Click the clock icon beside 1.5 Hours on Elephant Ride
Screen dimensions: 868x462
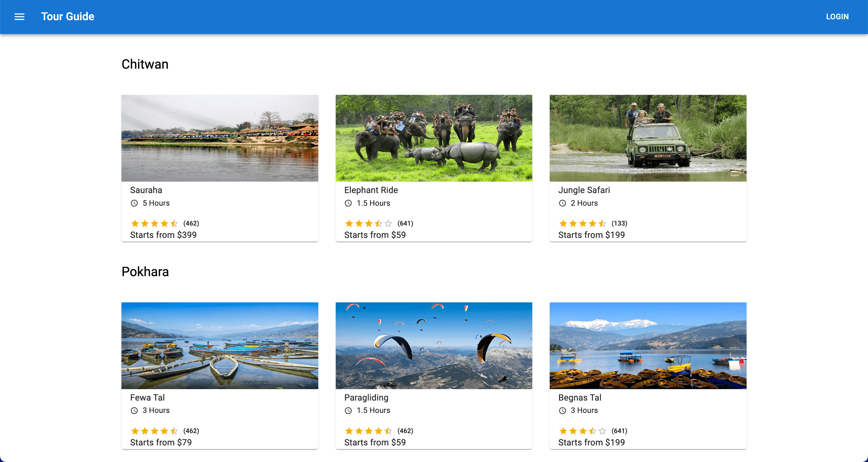[x=348, y=203]
